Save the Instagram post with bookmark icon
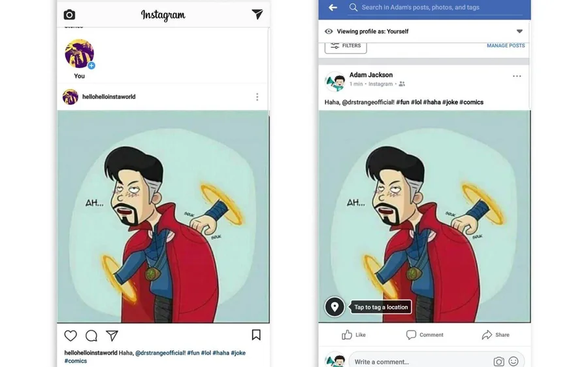Screen dimensions: 588x367 point(256,335)
